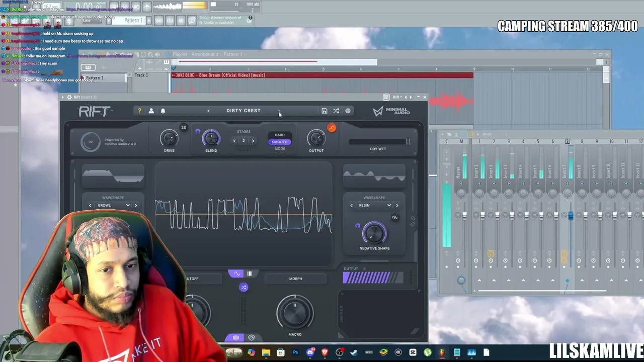
Task: Go to the next preset after DIRTY CREST
Action: pos(279,111)
